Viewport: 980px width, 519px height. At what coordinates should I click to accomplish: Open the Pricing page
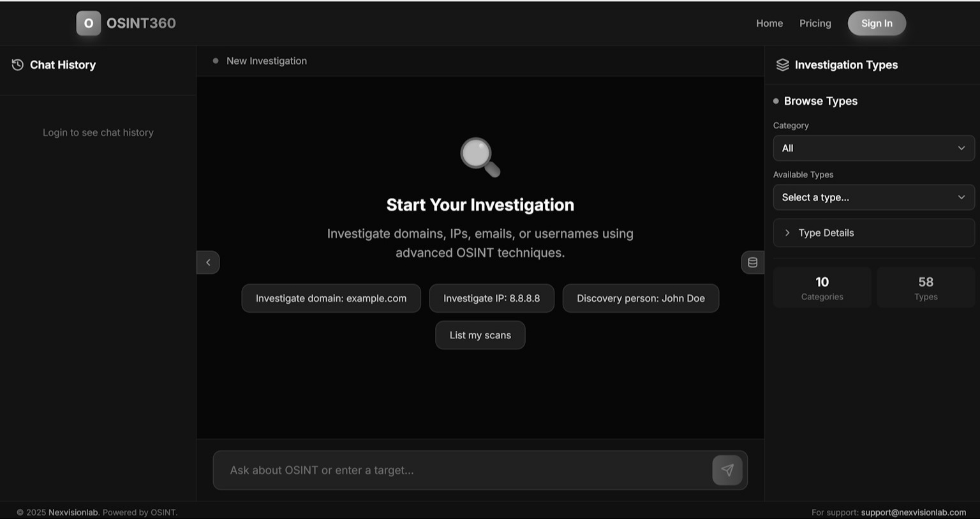pos(815,24)
